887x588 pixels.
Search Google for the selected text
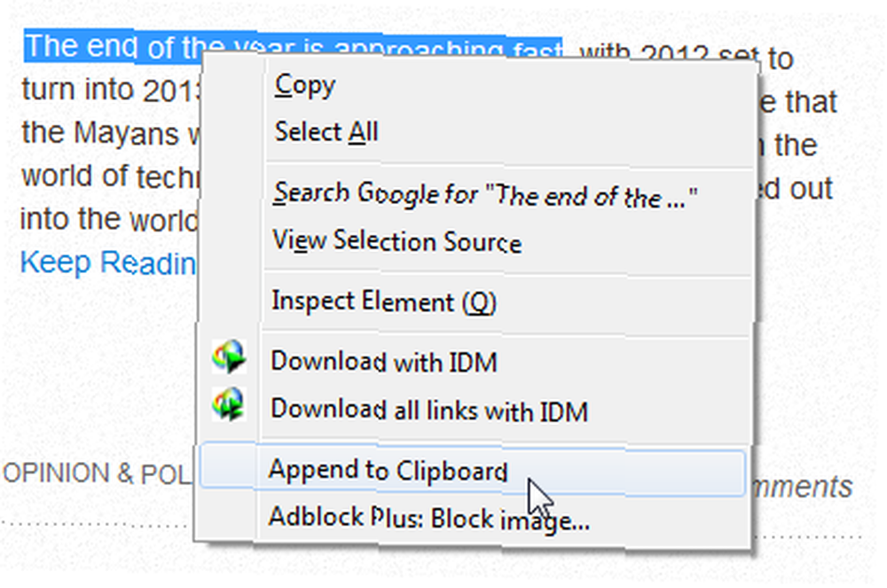click(x=485, y=194)
